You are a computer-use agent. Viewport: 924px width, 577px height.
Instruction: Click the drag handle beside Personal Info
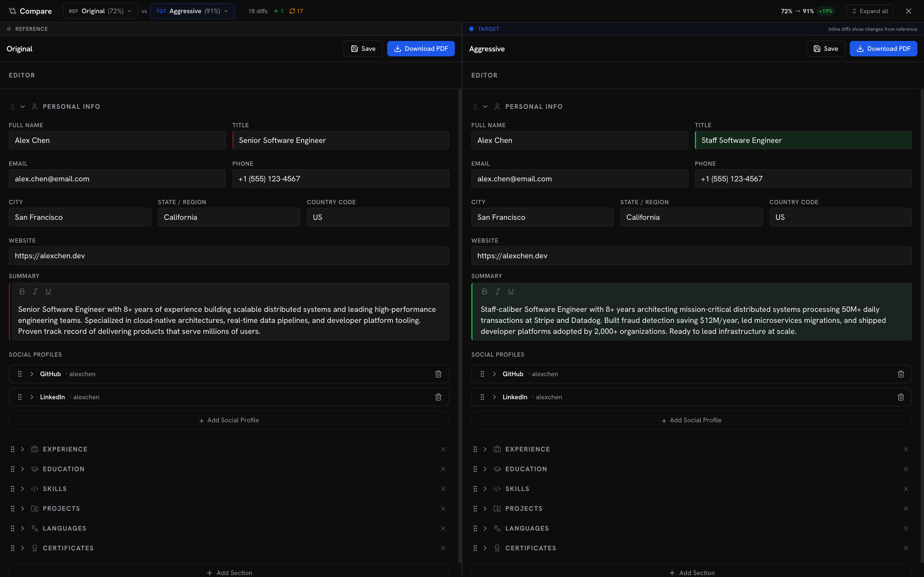[x=13, y=107]
